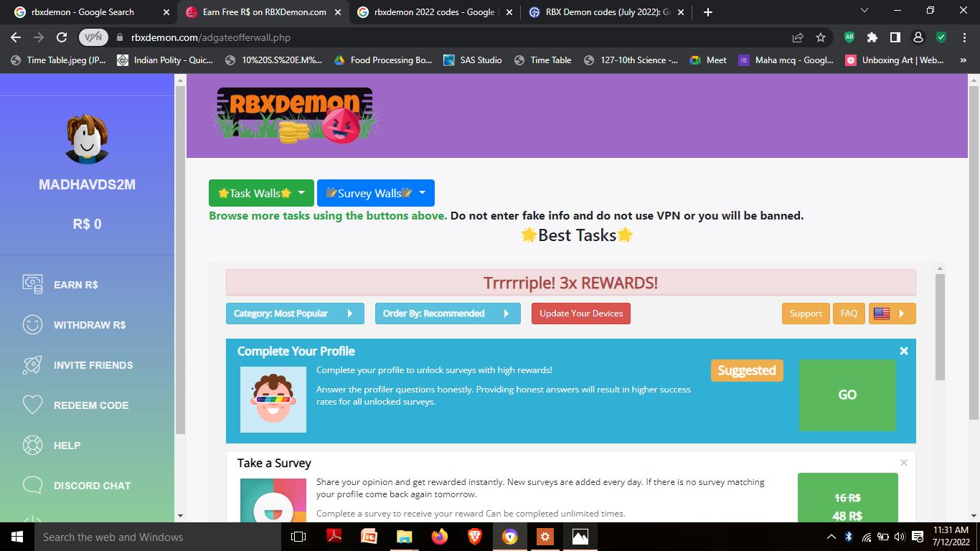Screen dimensions: 980x551
Task: Expand the Task Walls dropdown
Action: pyautogui.click(x=261, y=193)
